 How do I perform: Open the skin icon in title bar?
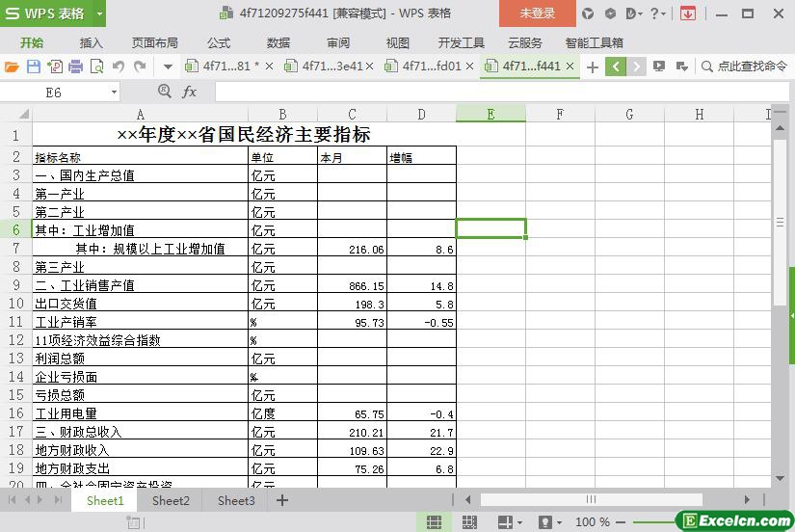pyautogui.click(x=588, y=13)
